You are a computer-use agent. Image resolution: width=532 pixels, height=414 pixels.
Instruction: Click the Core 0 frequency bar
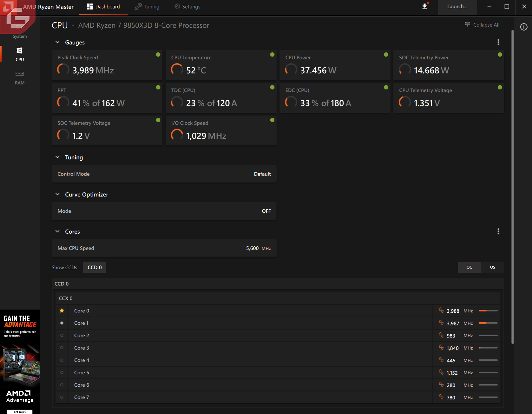[488, 311]
